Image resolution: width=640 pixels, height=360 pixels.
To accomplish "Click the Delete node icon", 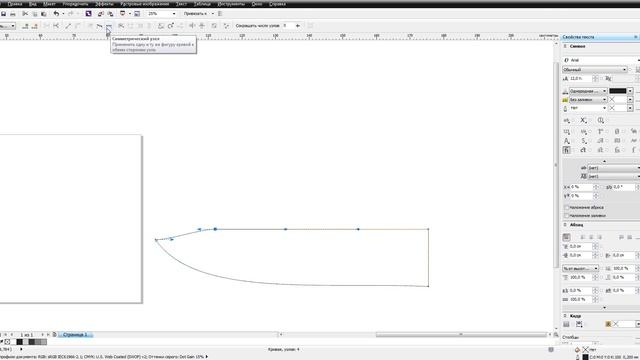I will point(35,26).
